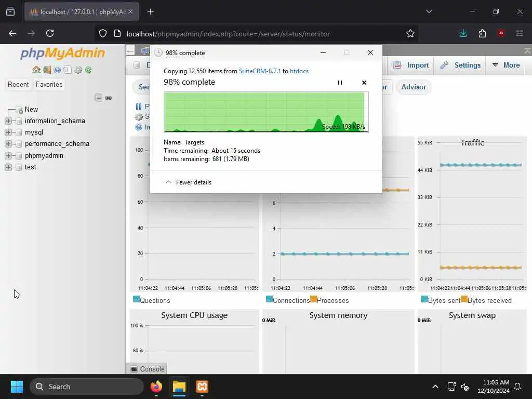Collapse all navigation tree items
Image resolution: width=532 pixels, height=399 pixels.
[98, 98]
